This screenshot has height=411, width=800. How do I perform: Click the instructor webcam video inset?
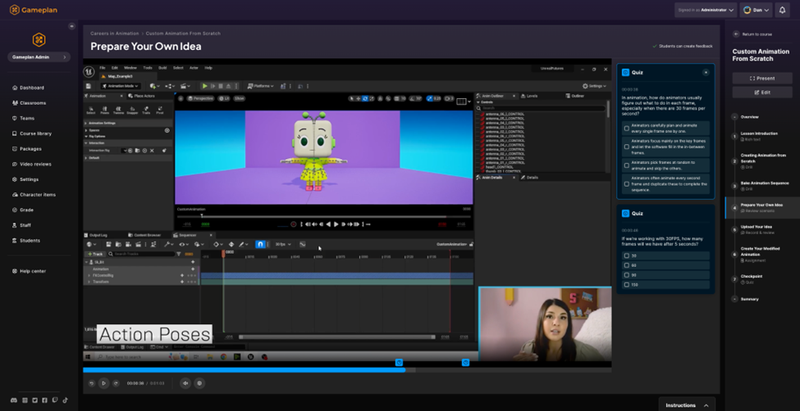pyautogui.click(x=545, y=324)
